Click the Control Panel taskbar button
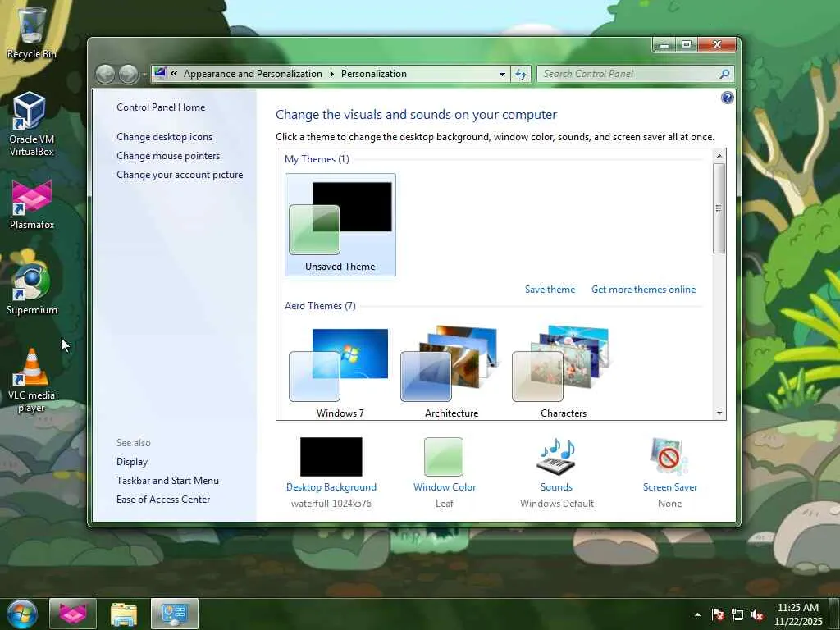 click(175, 614)
